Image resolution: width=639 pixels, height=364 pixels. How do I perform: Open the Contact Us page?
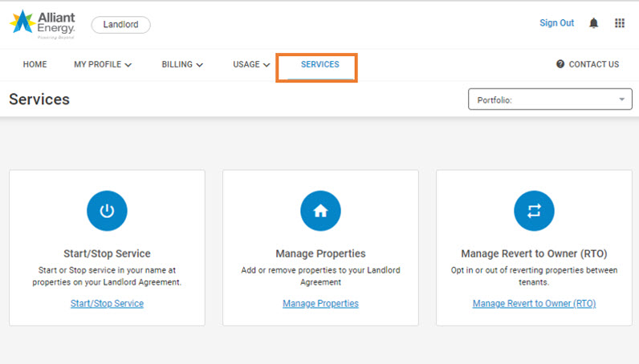click(594, 64)
